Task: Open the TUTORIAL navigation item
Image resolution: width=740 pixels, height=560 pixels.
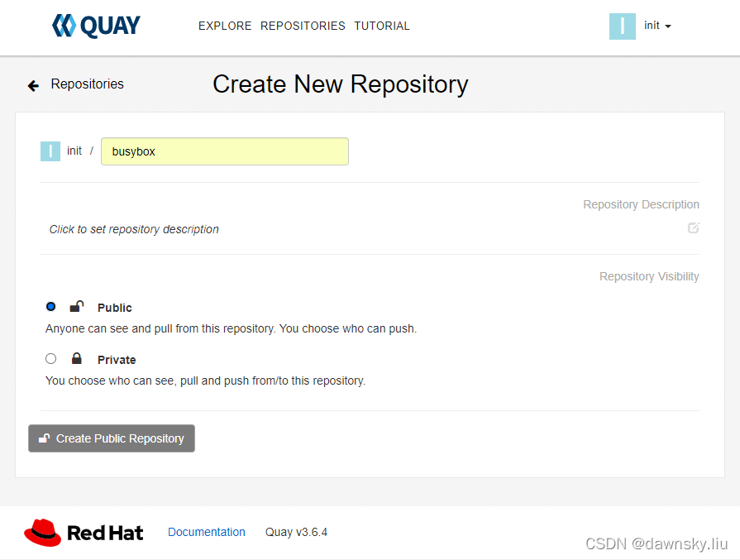Action: (382, 26)
